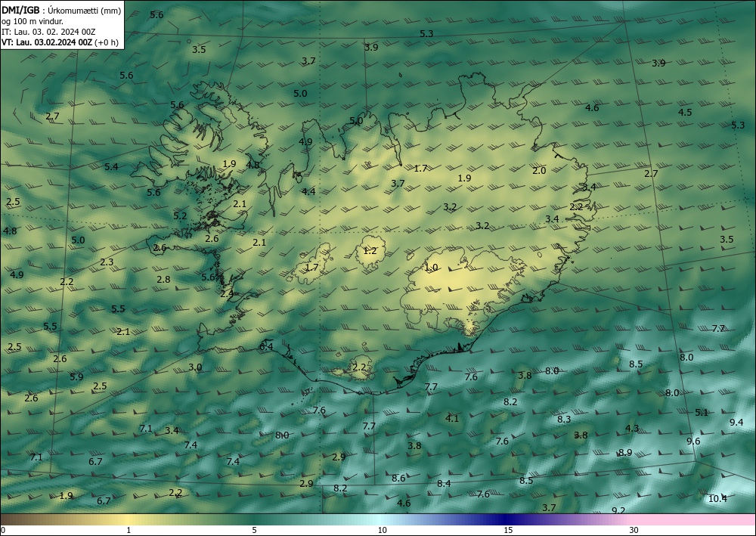Viewport: 756px width, 536px height.
Task: Click the map value '4.4'
Action: (x=308, y=192)
